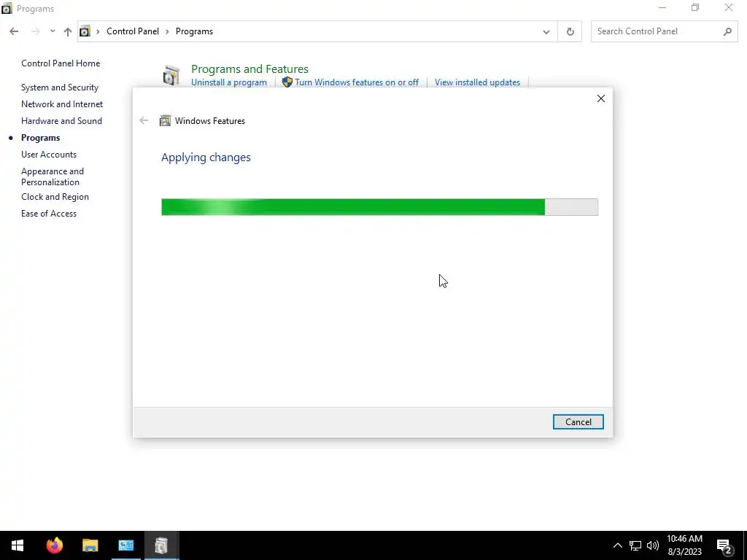The image size is (747, 560).
Task: Select Control Panel in breadcrumb
Action: [x=133, y=31]
